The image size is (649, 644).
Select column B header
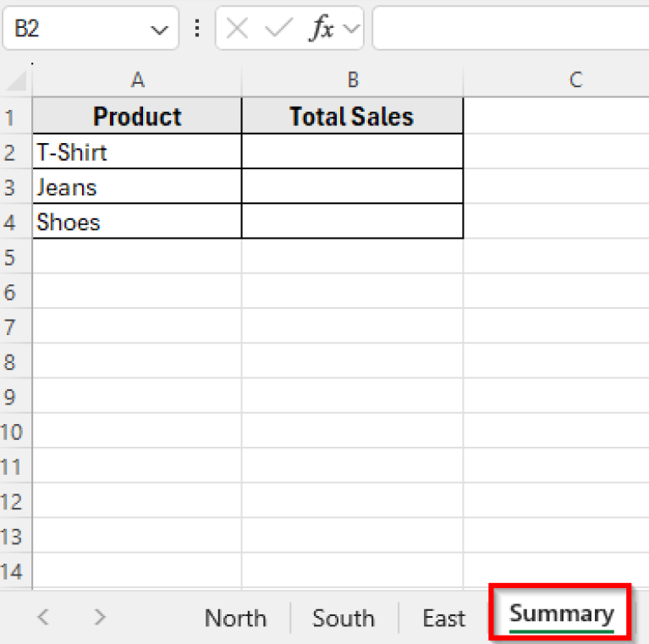pos(352,80)
